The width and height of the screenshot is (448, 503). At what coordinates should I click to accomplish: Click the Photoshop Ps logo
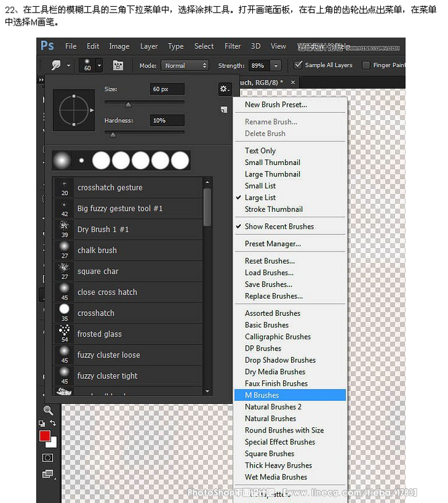(47, 46)
